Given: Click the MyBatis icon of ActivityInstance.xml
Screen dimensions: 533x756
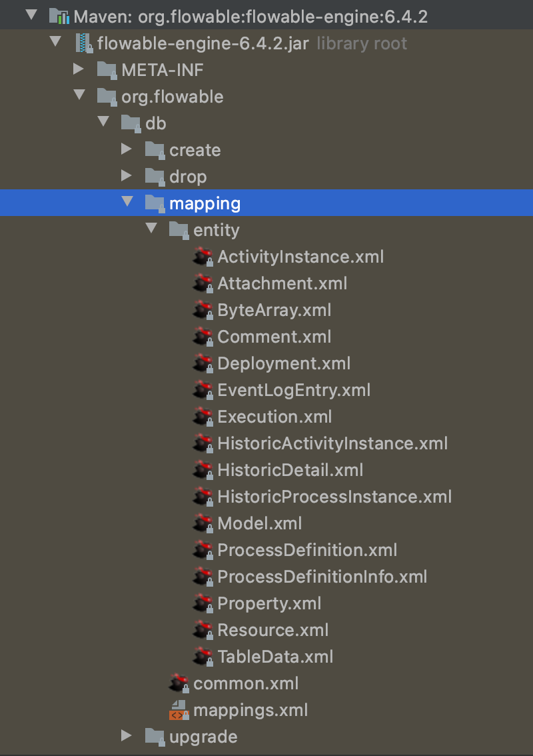Looking at the screenshot, I should pyautogui.click(x=203, y=257).
